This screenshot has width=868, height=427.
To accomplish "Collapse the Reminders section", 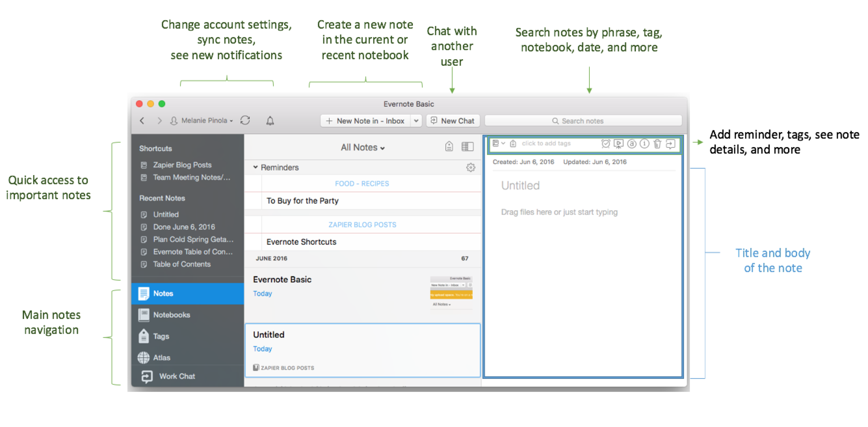I will 256,167.
